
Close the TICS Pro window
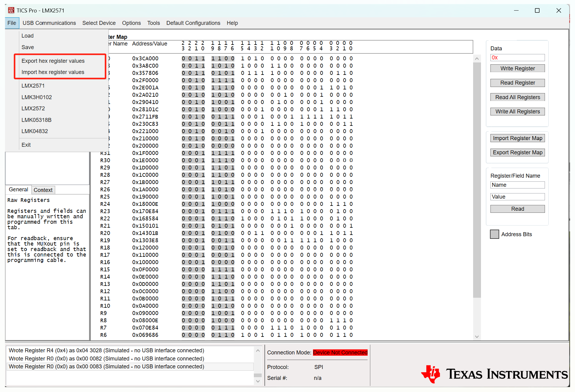pyautogui.click(x=559, y=11)
